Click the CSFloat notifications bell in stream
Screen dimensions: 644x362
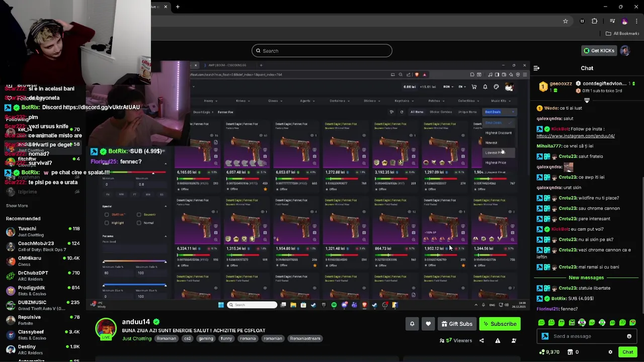click(485, 87)
